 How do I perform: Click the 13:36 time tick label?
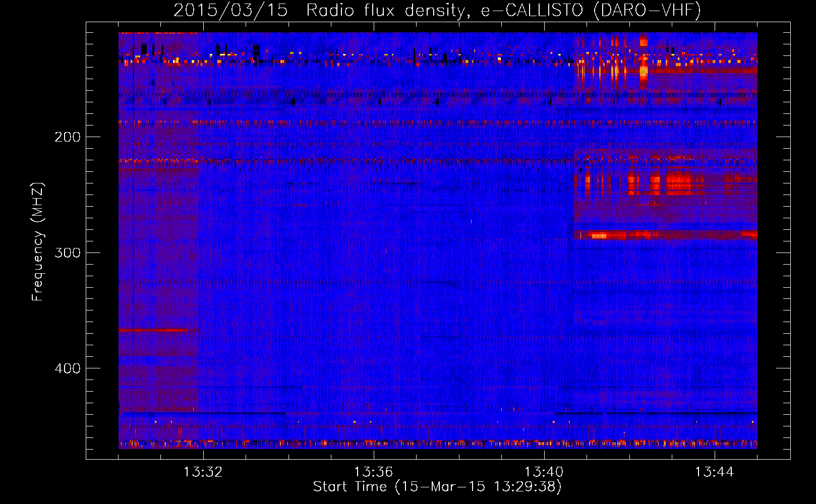tap(373, 472)
